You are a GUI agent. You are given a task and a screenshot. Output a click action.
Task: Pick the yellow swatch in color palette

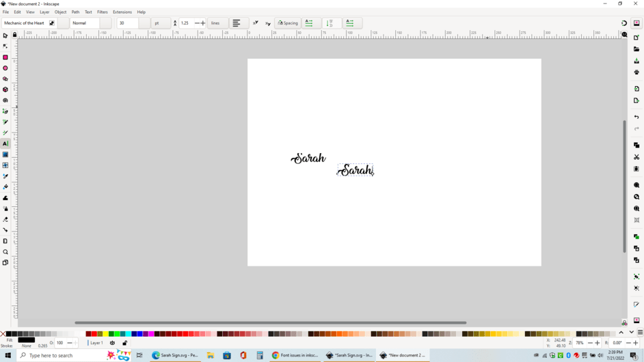coord(105,334)
